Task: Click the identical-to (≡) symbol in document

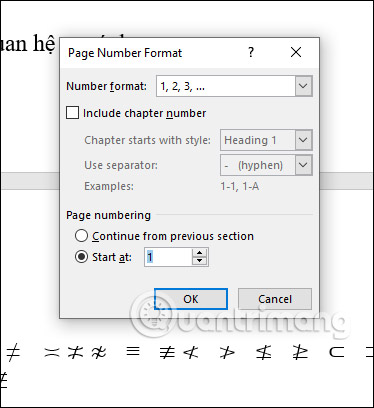Action: pos(133,351)
